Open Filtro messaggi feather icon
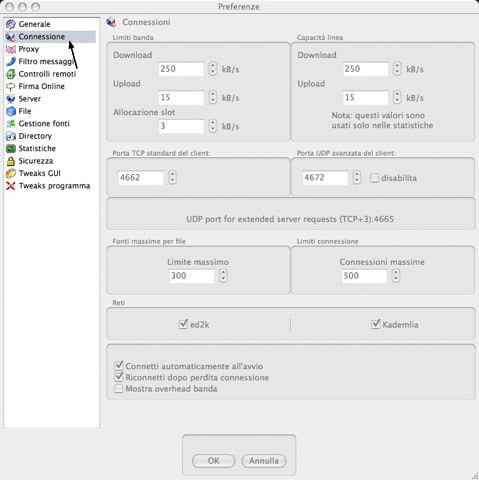Viewport: 479px width, 480px height. [11, 62]
